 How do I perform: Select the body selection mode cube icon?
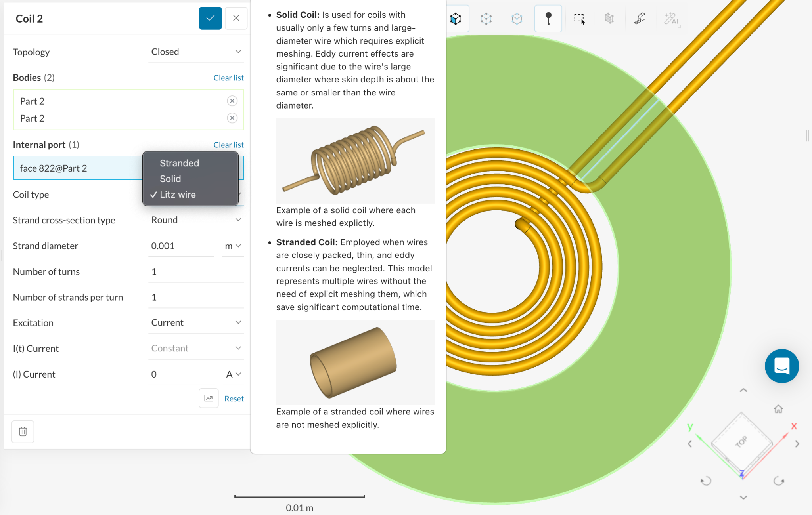coord(456,18)
